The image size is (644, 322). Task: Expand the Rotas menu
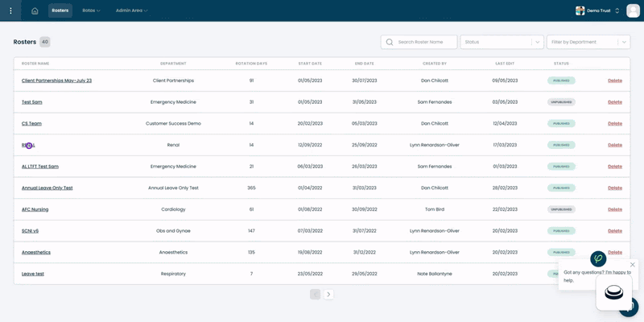[x=91, y=10]
